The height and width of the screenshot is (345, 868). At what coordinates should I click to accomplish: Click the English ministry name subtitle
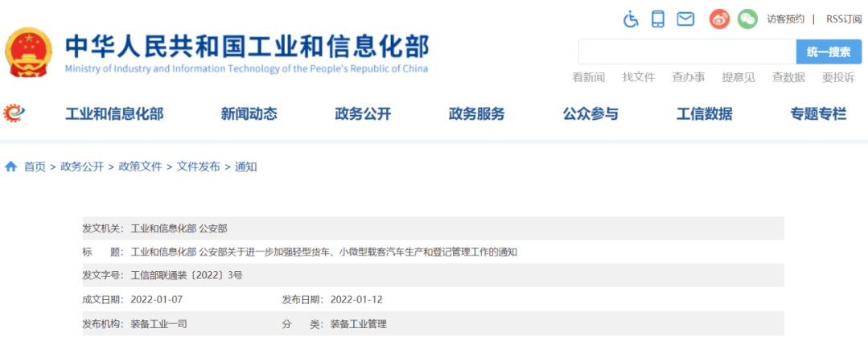[246, 69]
